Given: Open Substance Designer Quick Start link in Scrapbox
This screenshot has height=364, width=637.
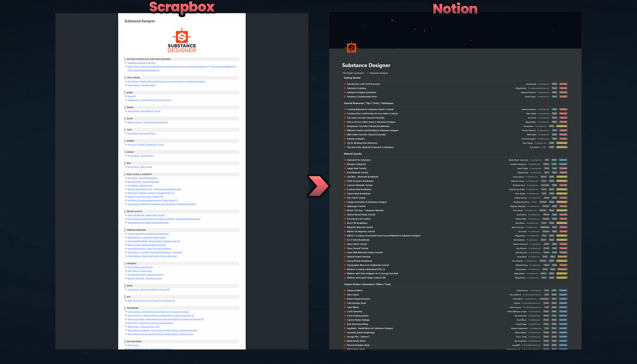Looking at the screenshot, I should tap(141, 63).
